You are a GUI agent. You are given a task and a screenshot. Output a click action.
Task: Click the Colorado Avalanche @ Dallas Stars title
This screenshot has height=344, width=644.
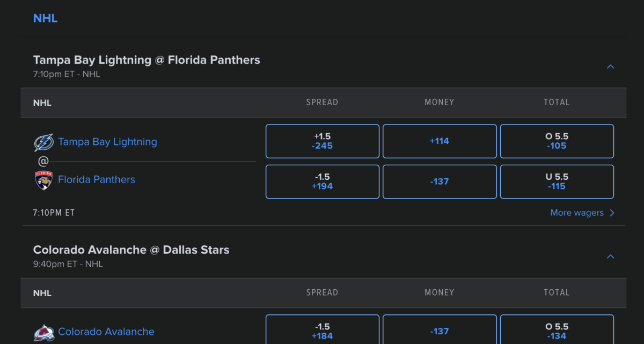click(131, 250)
